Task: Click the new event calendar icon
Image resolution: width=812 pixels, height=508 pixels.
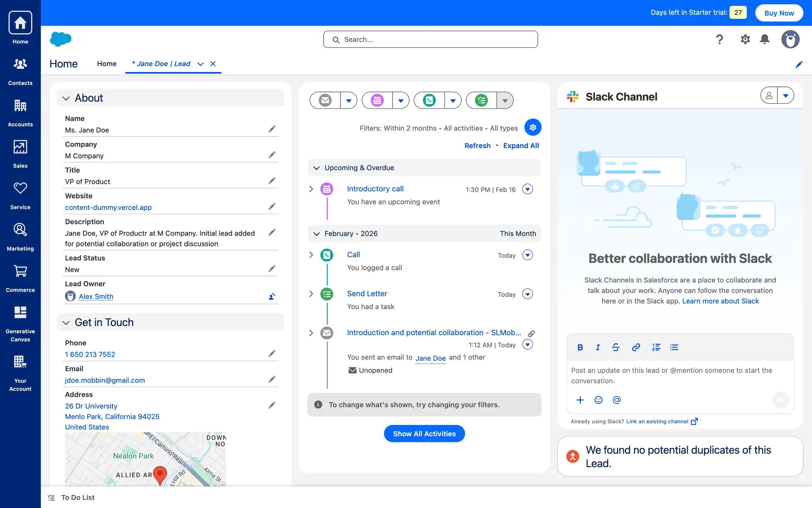Action: coord(377,100)
